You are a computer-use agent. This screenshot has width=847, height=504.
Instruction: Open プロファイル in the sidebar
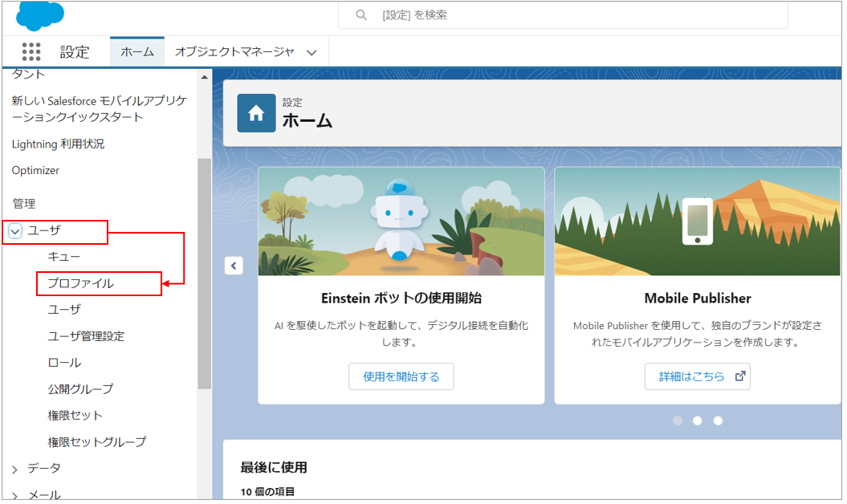(x=81, y=283)
